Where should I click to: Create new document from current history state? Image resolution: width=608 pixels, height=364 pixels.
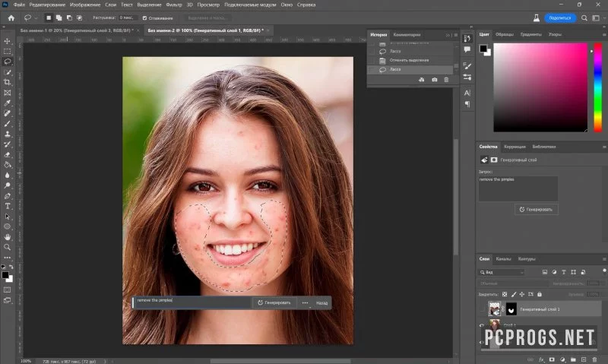pyautogui.click(x=422, y=80)
